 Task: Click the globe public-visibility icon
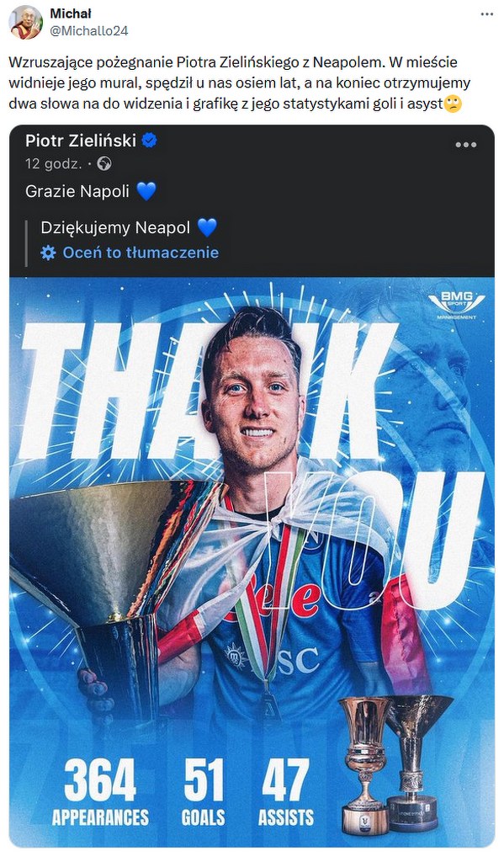[x=103, y=163]
